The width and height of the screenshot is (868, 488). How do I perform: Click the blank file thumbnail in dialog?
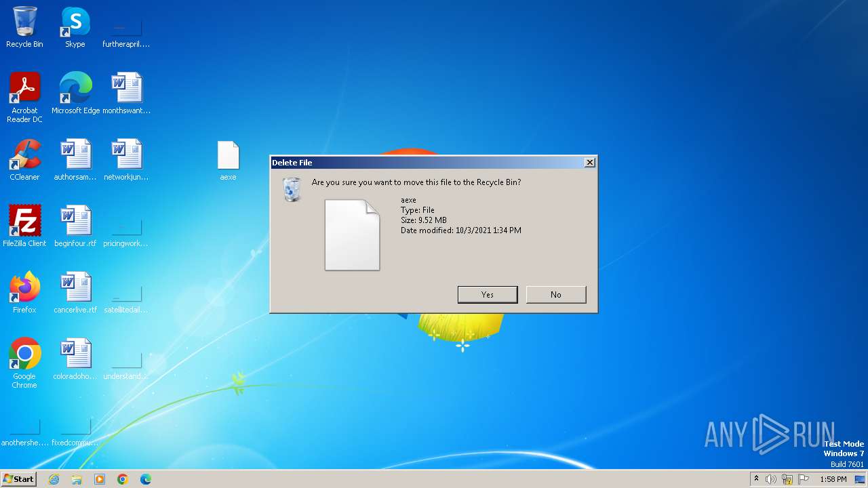352,235
